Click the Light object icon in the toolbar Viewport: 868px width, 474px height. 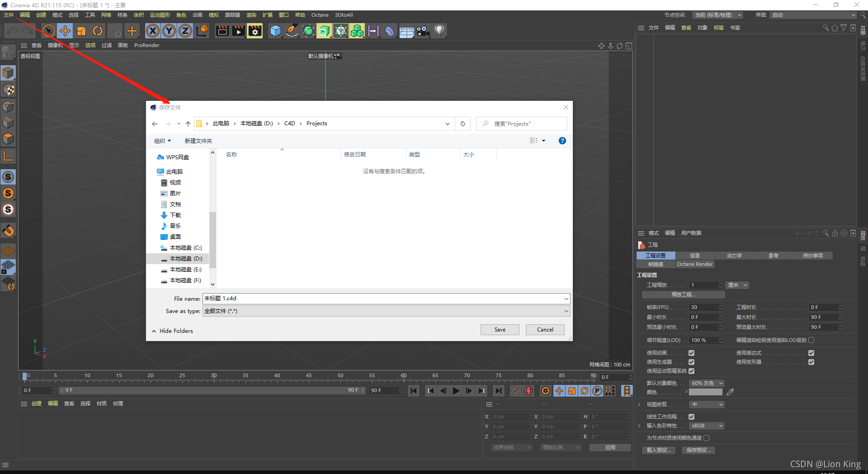[439, 31]
